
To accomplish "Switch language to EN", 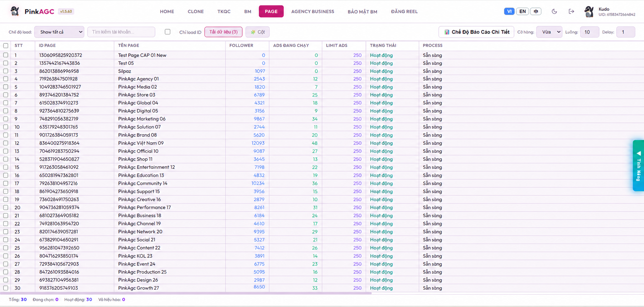I will tap(522, 11).
